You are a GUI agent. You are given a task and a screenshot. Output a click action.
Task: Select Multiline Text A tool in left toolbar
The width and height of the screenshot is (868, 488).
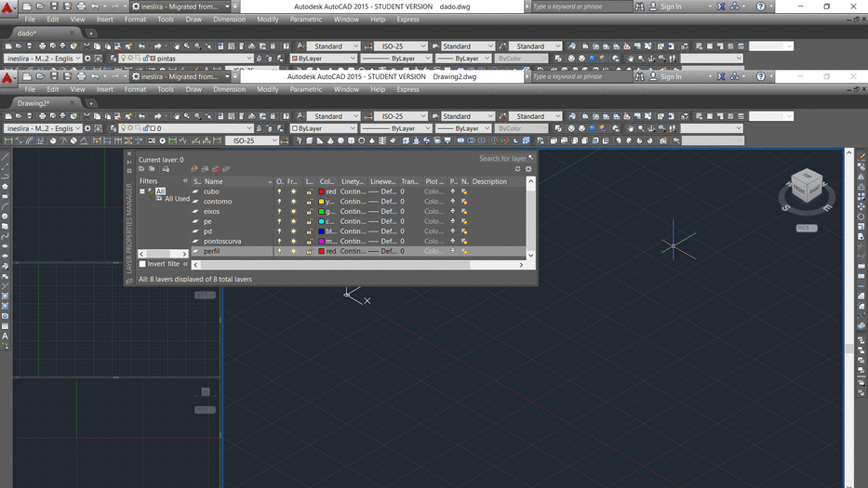pyautogui.click(x=5, y=336)
